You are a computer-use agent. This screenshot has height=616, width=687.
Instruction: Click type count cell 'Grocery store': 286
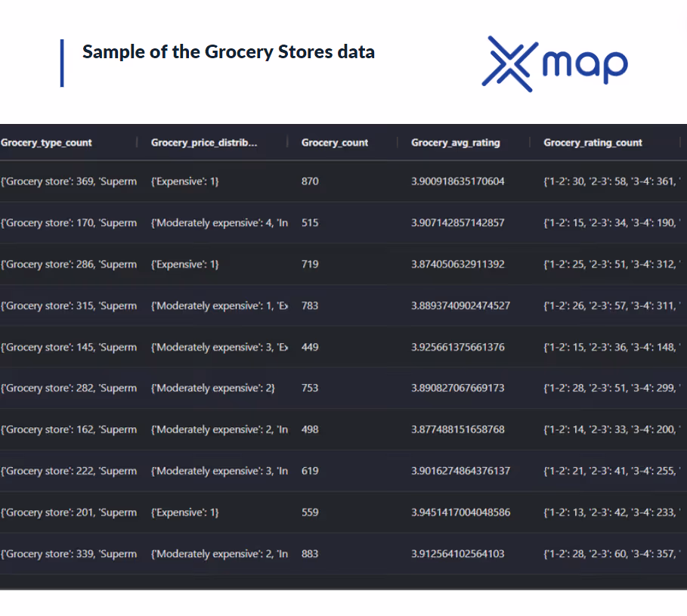click(69, 265)
